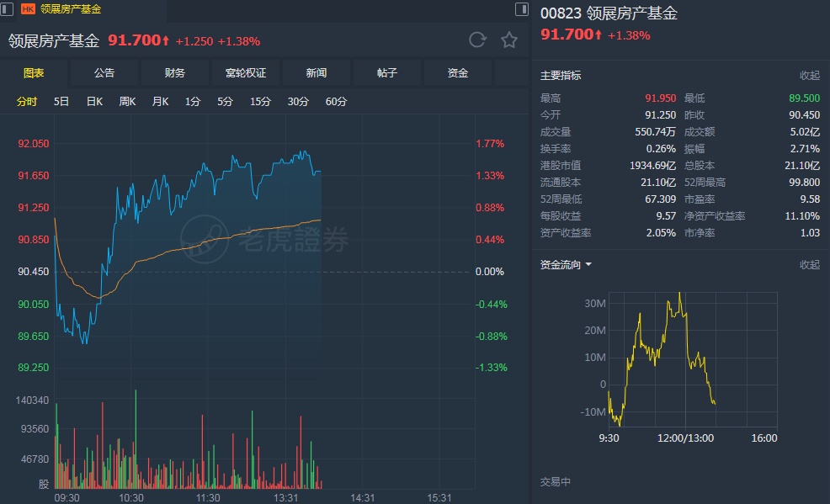Choose the 周K chart period
Viewport: 830px width, 504px height.
(x=127, y=102)
